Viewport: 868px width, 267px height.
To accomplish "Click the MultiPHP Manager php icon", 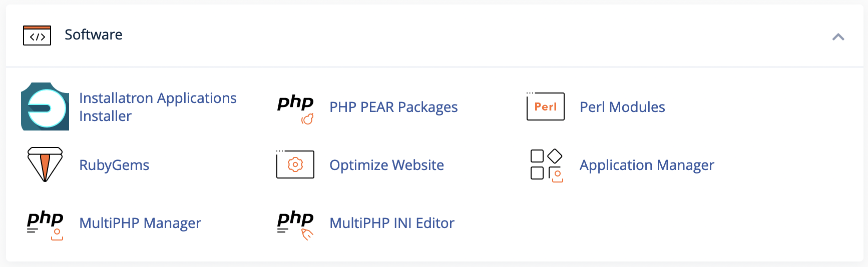I will tap(45, 225).
